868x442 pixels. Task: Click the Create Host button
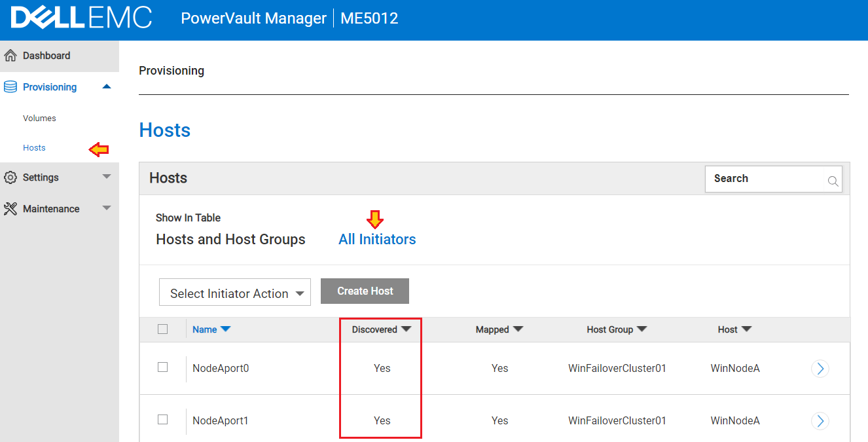click(x=365, y=291)
